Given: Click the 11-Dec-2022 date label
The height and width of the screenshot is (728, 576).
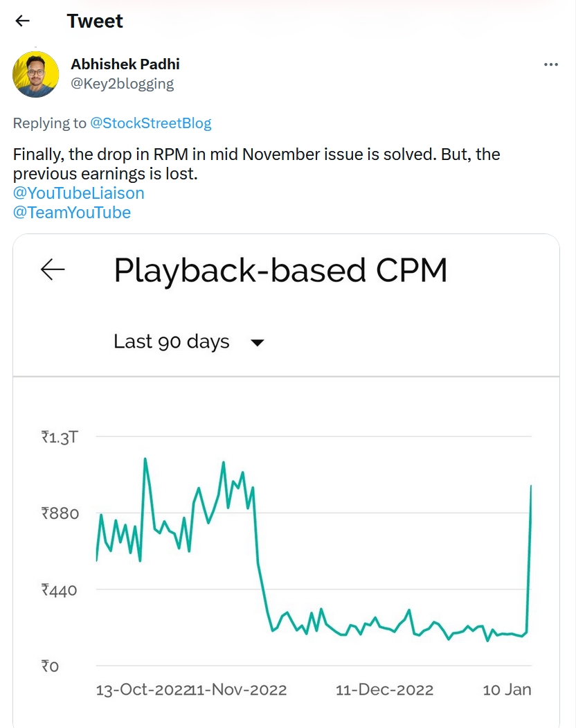Looking at the screenshot, I should tap(384, 689).
